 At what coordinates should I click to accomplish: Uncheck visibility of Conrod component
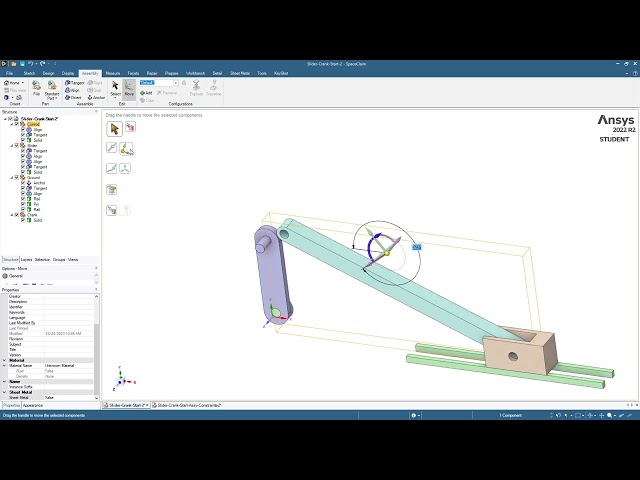point(17,124)
